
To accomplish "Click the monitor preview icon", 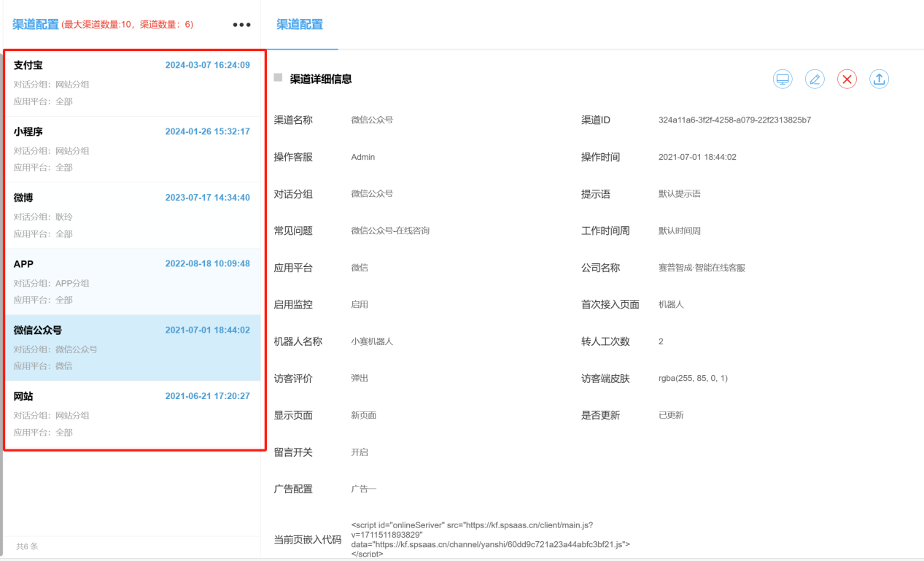I will point(783,80).
